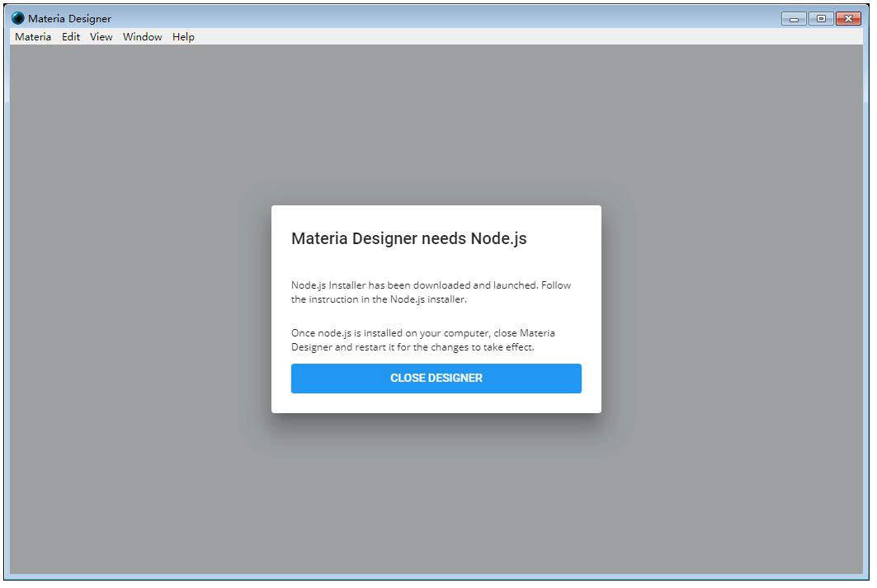The height and width of the screenshot is (588, 877).
Task: Click the 'Materia Designer' title bar text
Action: point(71,17)
